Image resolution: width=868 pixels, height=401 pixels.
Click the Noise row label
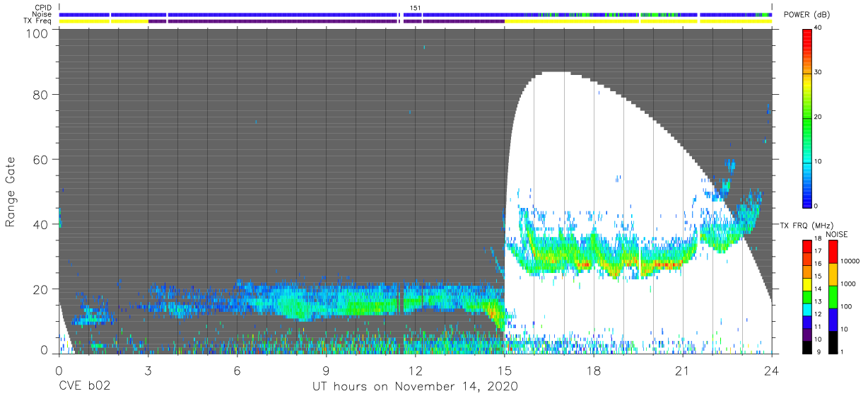42,14
